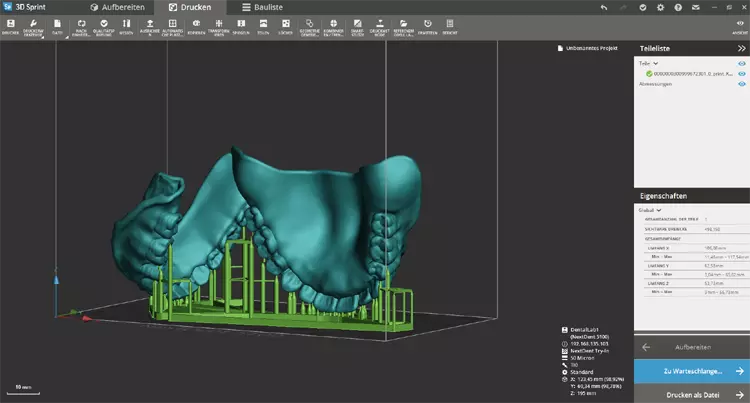Click the Länge X property row
Image resolution: width=750 pixels, height=403 pixels.
click(x=696, y=248)
